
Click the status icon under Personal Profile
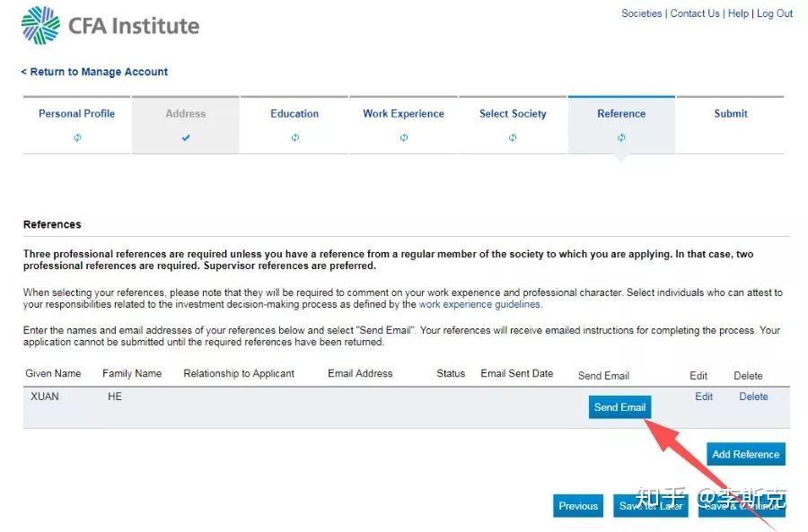77,137
